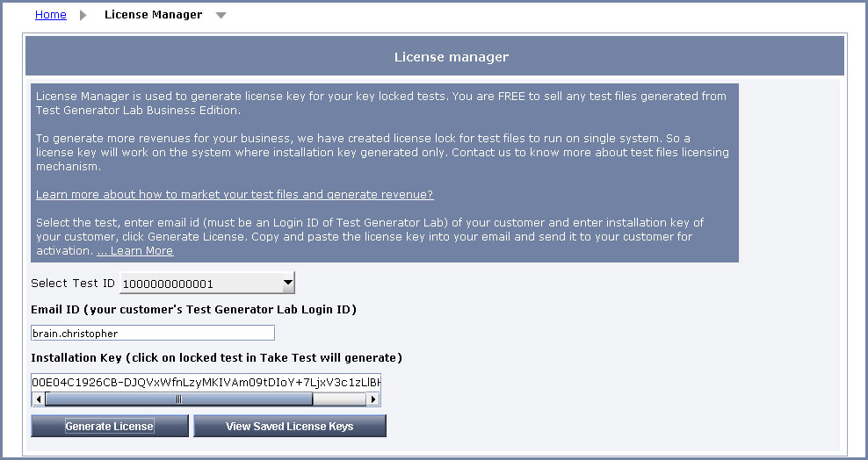Click the Installation Key heading label
This screenshot has height=460, width=868.
pos(216,357)
